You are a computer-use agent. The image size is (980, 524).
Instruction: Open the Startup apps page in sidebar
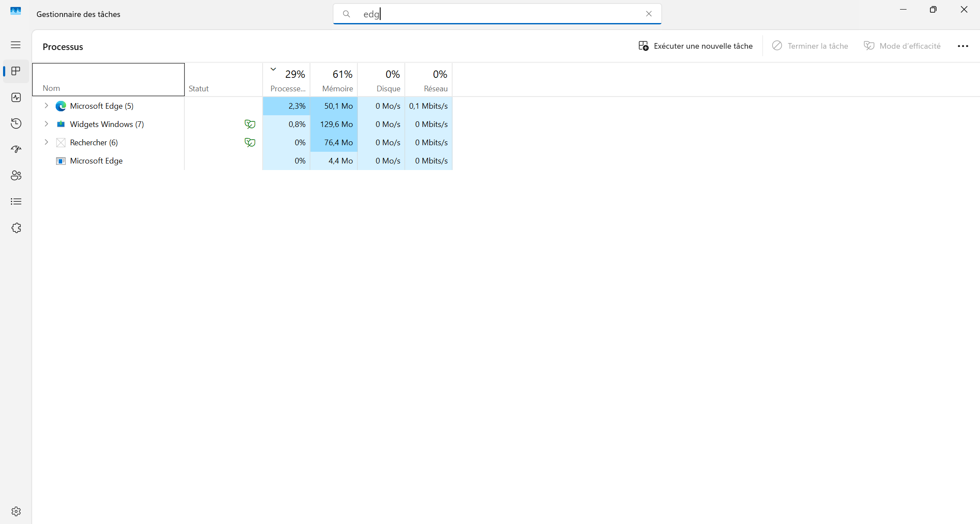pyautogui.click(x=16, y=150)
